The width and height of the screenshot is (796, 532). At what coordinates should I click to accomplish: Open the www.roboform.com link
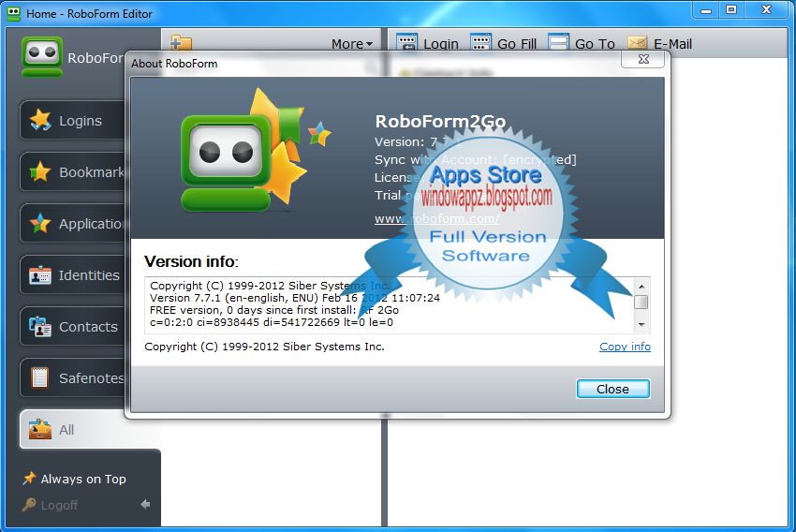click(437, 219)
